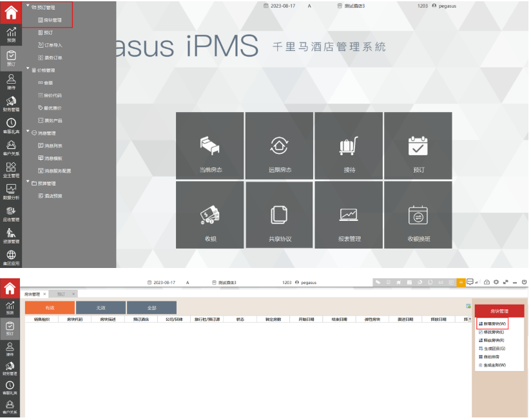
Task: Collapse the 预订管理 tree group
Action: tap(28, 5)
